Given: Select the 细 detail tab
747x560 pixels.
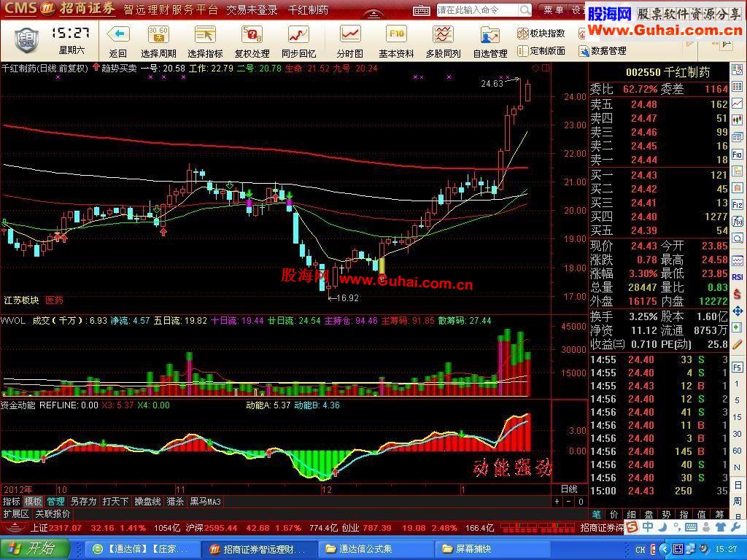Looking at the screenshot, I should (632, 514).
